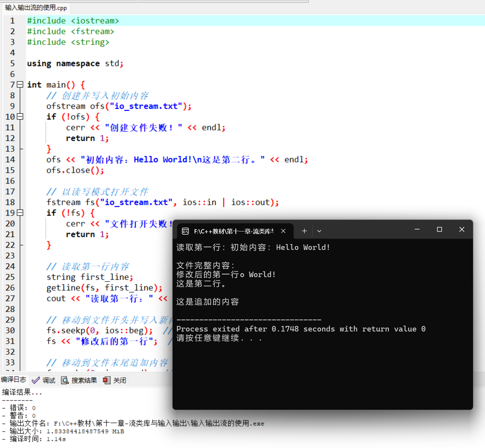Click the comment '// 以读写模式打开文件'
The image size is (485, 448).
pyautogui.click(x=97, y=192)
